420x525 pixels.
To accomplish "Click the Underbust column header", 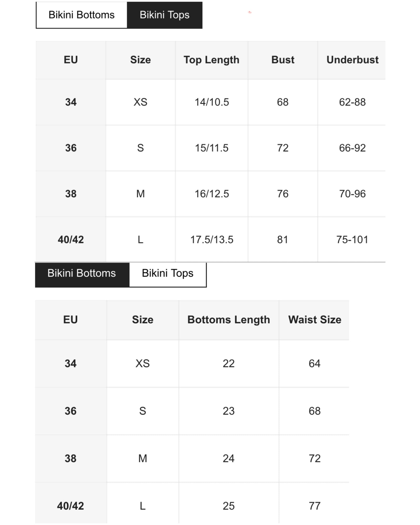I will pos(352,60).
